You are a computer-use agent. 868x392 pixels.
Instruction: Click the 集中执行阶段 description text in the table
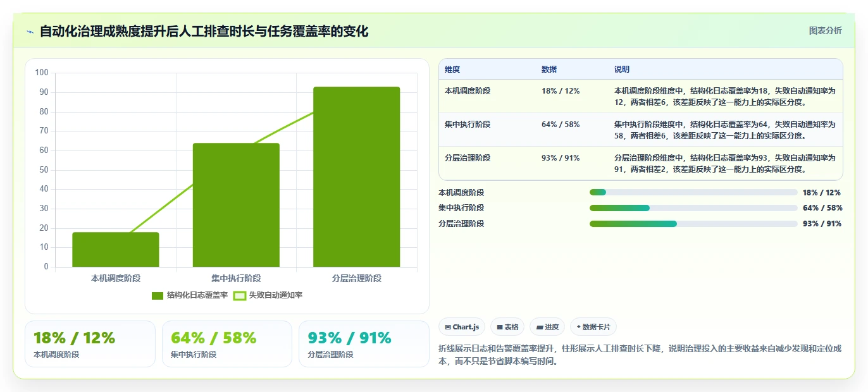tap(725, 130)
